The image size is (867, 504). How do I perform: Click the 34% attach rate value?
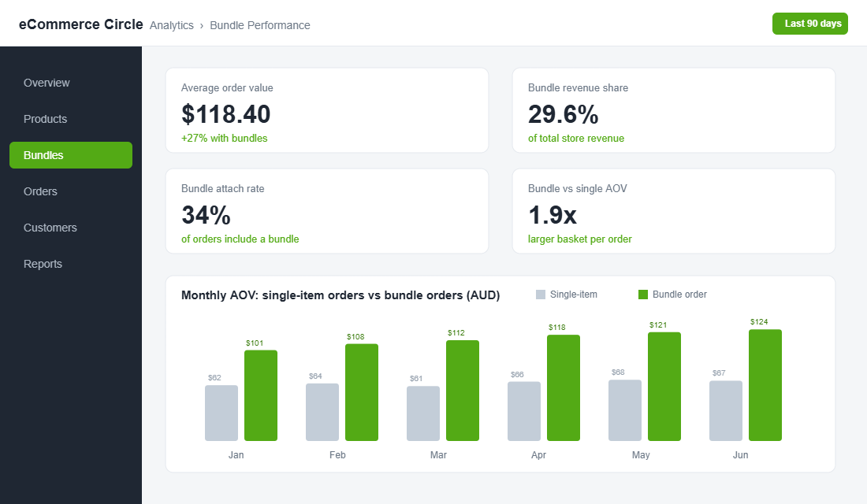206,215
